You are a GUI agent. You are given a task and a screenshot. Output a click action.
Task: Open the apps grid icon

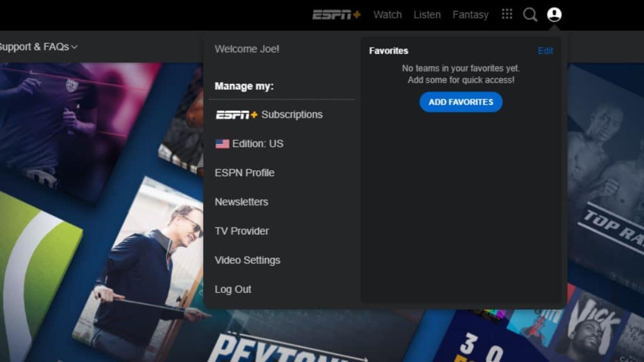506,14
